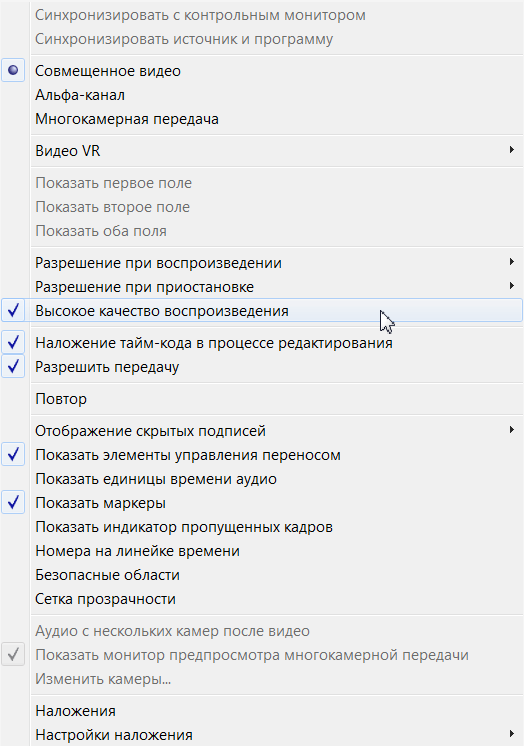The height and width of the screenshot is (746, 524).
Task: Open Разрешение при воспроизведении submenu
Action: pos(262,263)
